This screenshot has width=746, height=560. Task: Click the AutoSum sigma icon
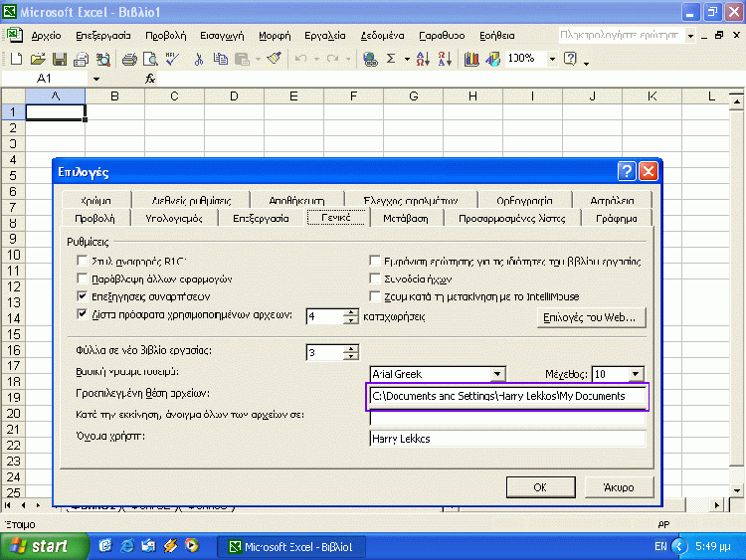pos(391,59)
